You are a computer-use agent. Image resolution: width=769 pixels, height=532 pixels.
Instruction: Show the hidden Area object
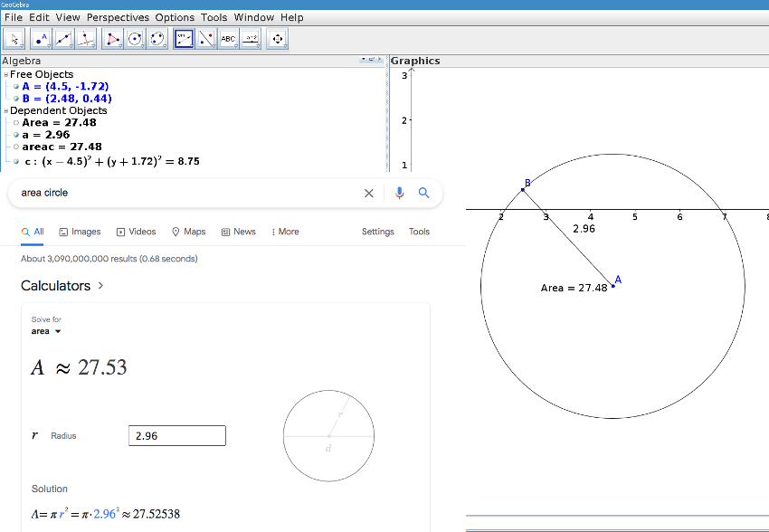(15, 122)
